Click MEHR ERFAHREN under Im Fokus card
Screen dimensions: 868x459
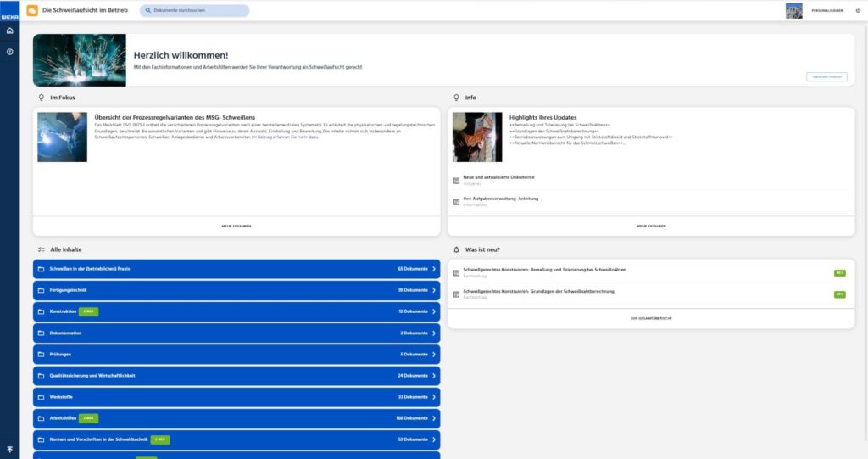pos(236,227)
